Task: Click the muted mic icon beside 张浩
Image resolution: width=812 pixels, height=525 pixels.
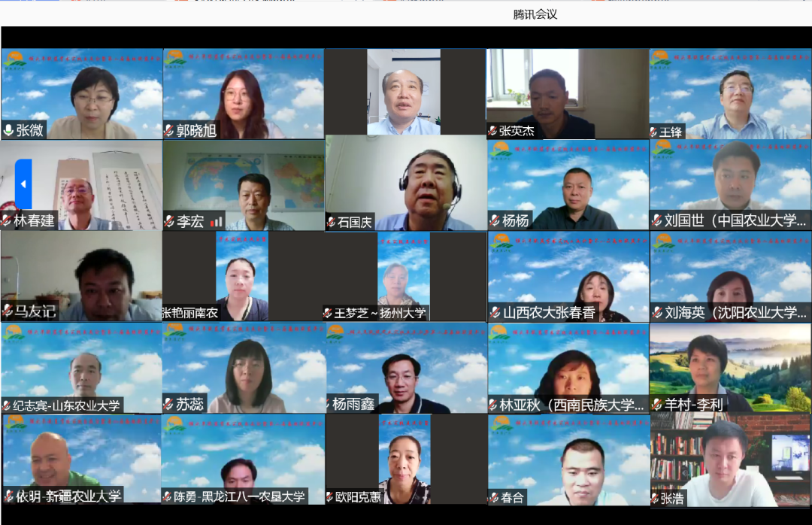Action: (x=655, y=498)
